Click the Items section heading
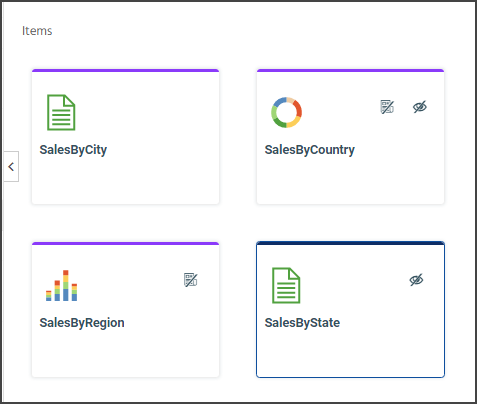This screenshot has height=404, width=477. click(37, 31)
